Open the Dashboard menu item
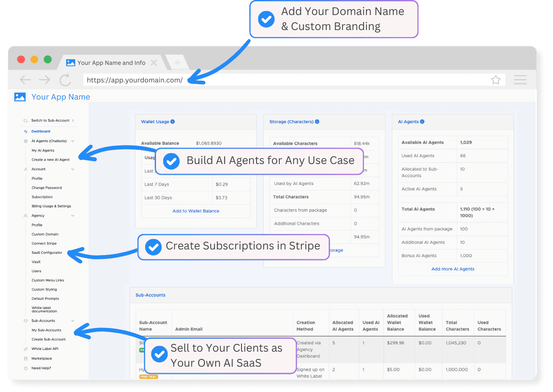 click(x=40, y=131)
